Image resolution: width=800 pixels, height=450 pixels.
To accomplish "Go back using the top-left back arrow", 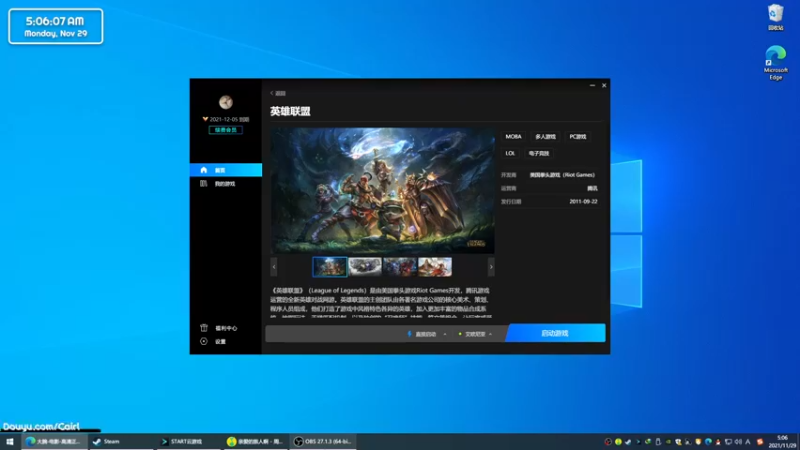I will [x=278, y=93].
